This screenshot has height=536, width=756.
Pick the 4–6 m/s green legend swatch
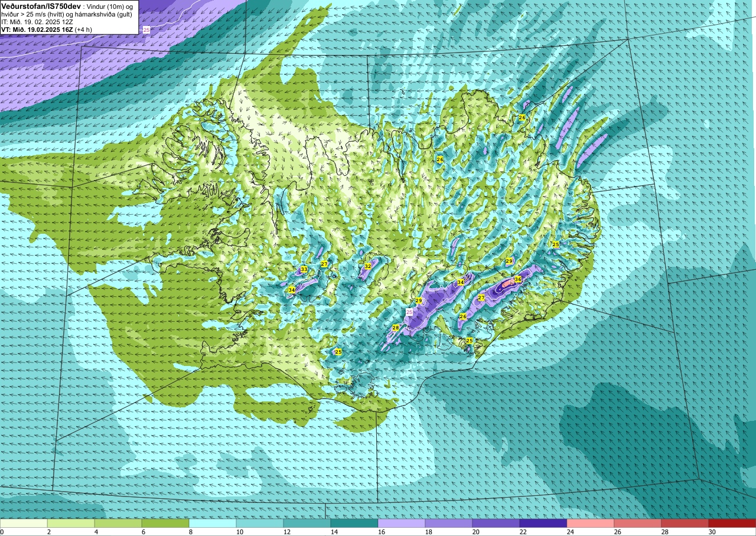(118, 523)
